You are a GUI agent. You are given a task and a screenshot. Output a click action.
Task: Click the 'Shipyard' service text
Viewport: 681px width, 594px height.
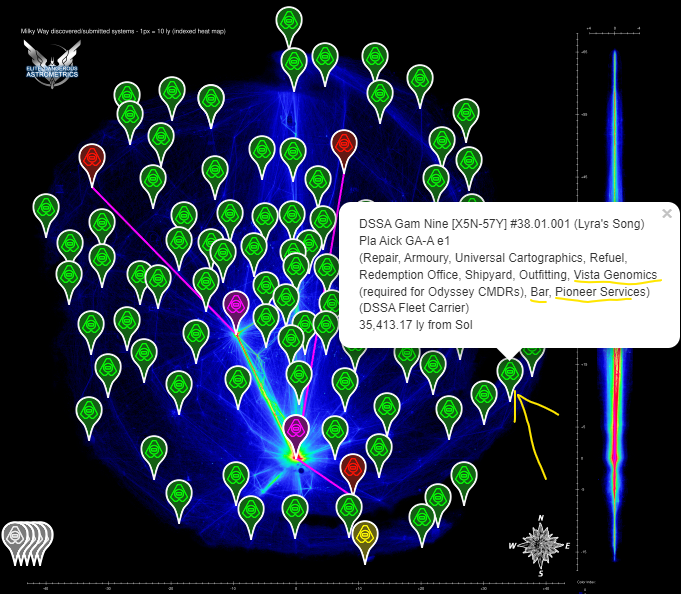[488, 275]
